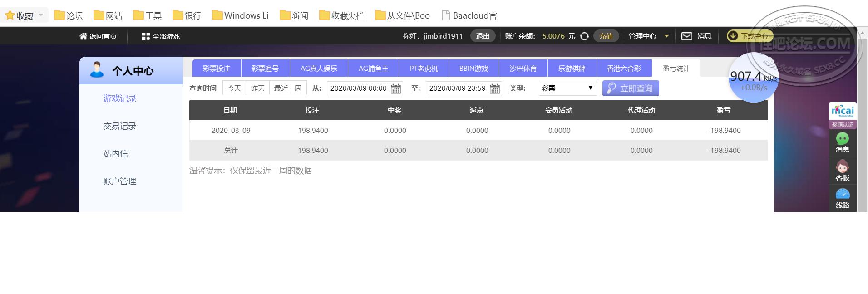This screenshot has height=294, width=868.
Task: Open the 至 date calendar picker icon
Action: [x=495, y=88]
